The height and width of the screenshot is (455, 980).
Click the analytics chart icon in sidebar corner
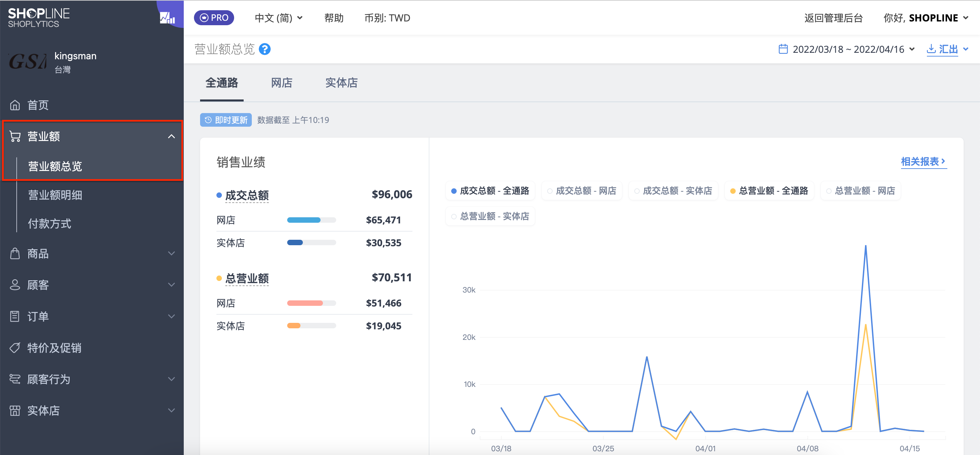pos(167,17)
